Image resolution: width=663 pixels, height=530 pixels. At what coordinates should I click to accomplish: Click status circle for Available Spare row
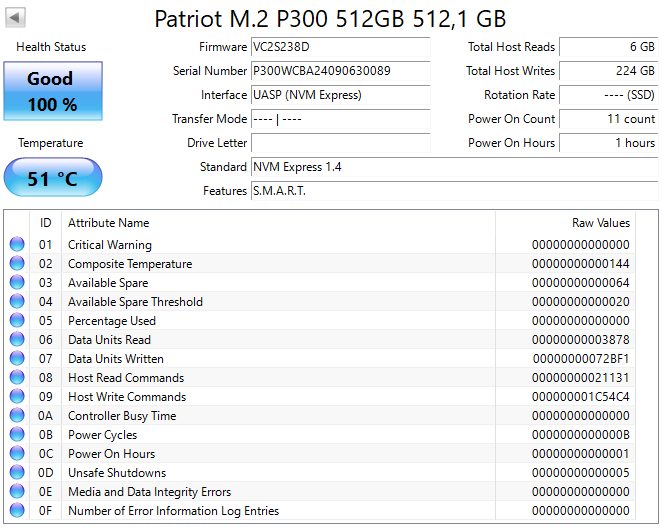click(17, 283)
